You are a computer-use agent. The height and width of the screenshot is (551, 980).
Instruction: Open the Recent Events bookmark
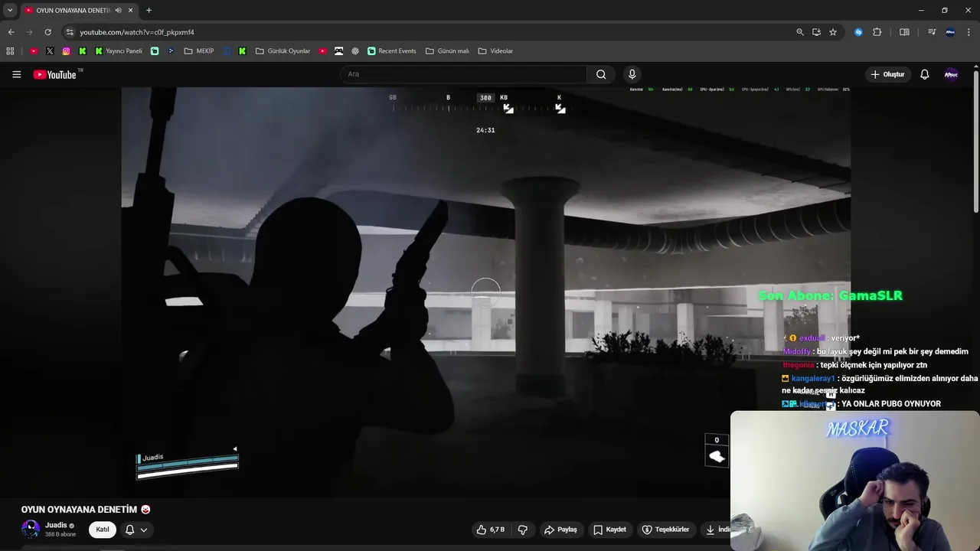391,51
